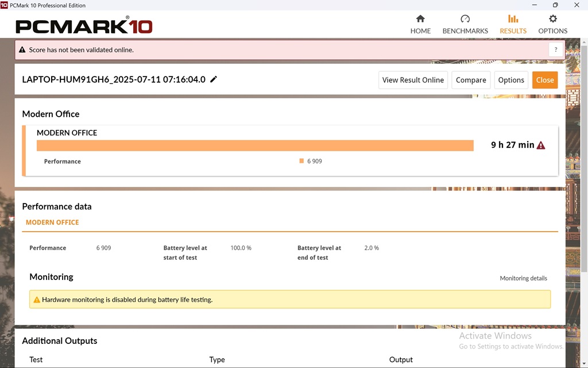Click warning icon in hardware monitoring notice
Viewport: 588px width, 368px height.
tap(37, 300)
